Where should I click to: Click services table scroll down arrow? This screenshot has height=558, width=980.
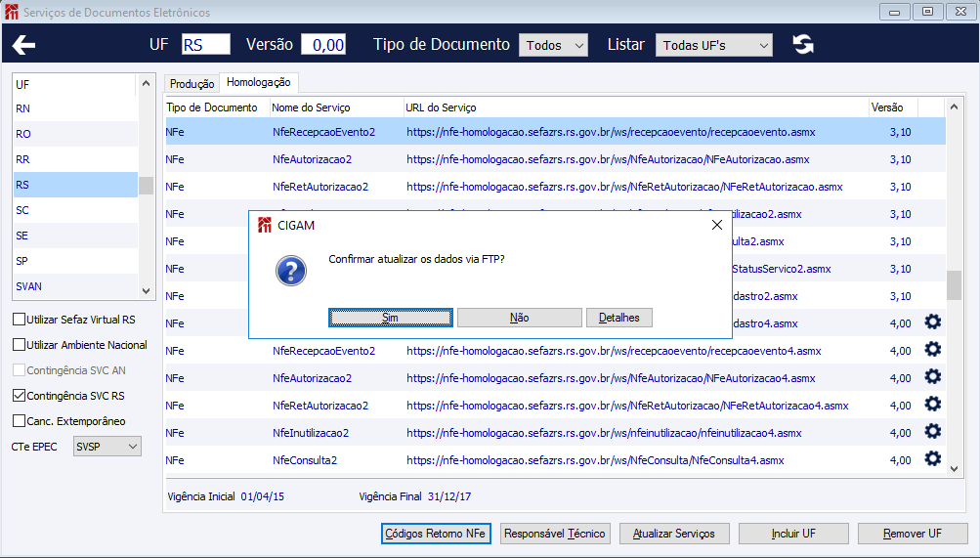954,469
